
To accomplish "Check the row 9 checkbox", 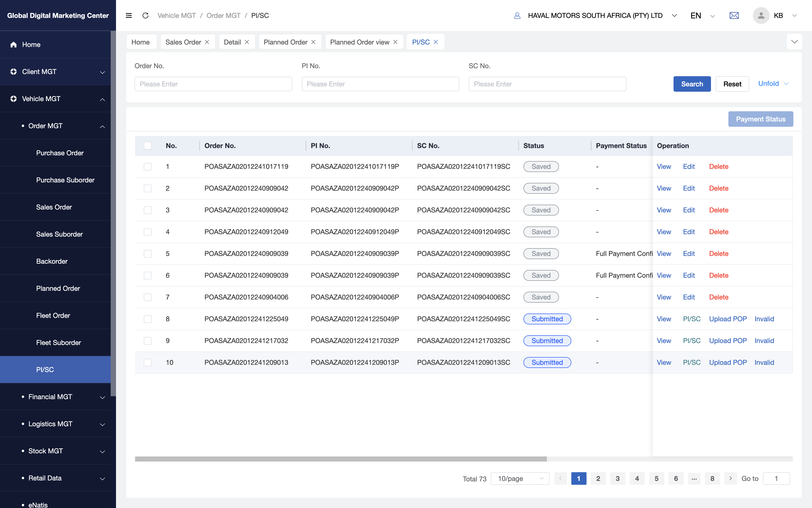I will [148, 341].
